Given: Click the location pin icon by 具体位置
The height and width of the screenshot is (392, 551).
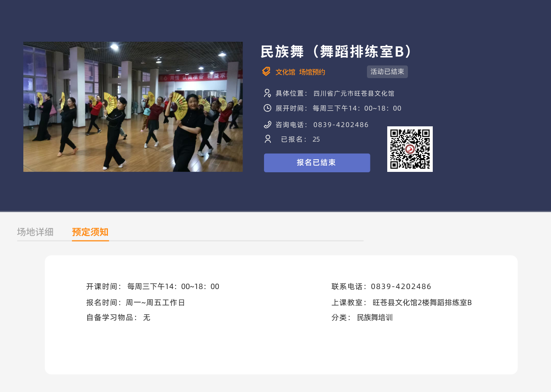Looking at the screenshot, I should click(x=267, y=93).
